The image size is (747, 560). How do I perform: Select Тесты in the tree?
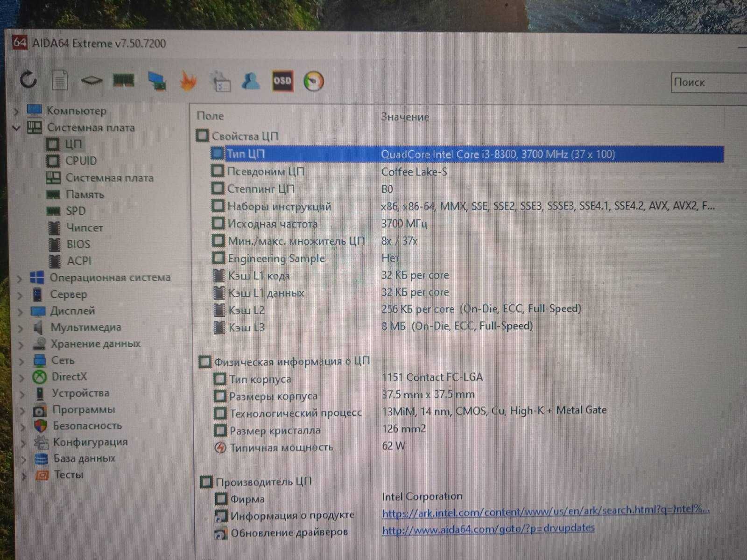point(60,475)
